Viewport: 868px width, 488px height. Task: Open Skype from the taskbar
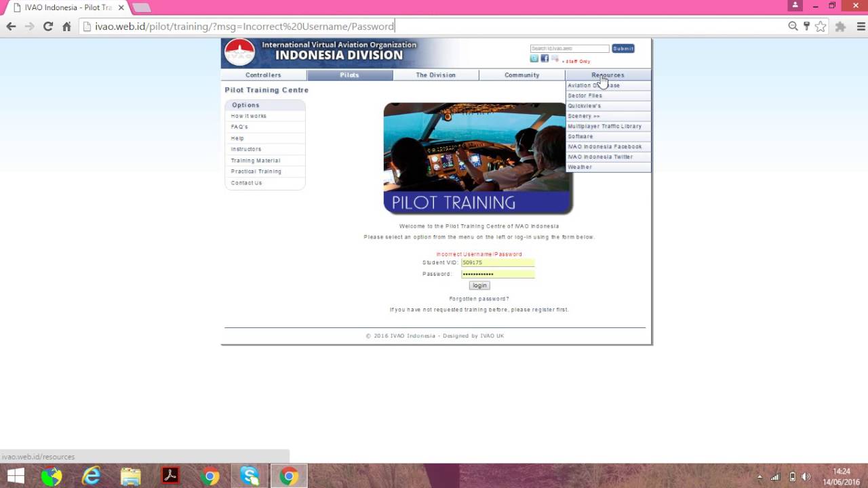click(x=249, y=476)
